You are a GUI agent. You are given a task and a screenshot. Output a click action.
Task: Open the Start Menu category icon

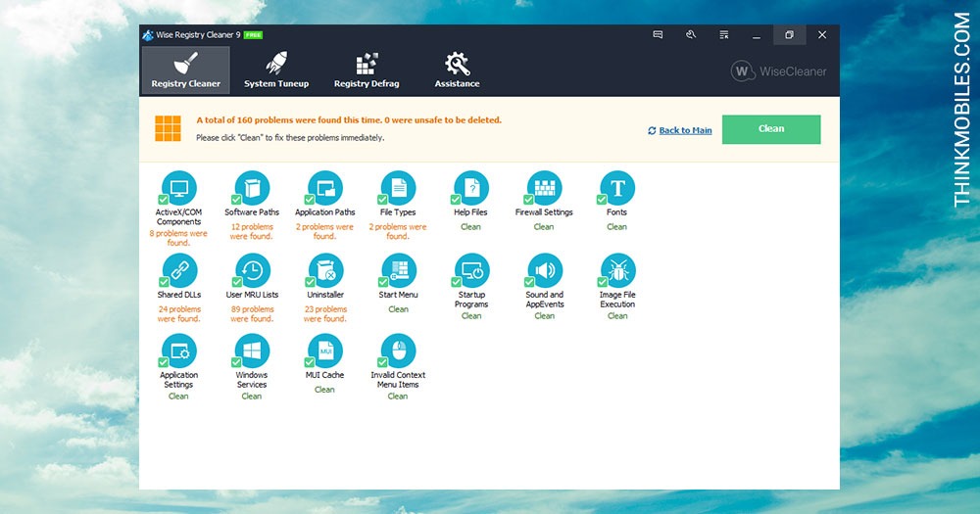[x=400, y=270]
